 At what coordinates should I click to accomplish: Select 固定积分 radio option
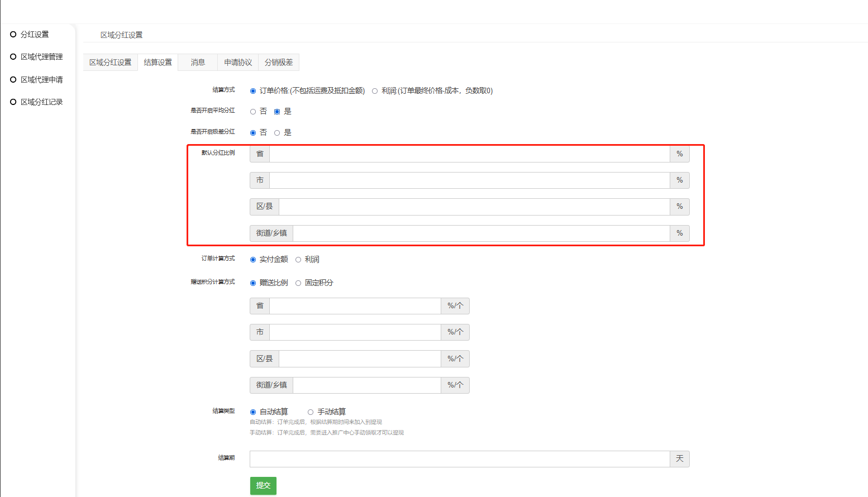pos(298,283)
